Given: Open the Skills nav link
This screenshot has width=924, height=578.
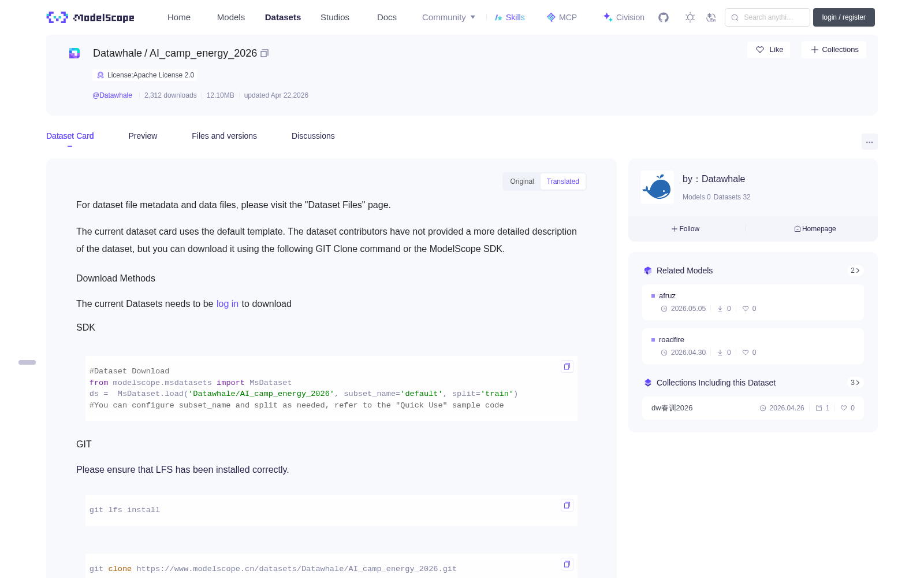Looking at the screenshot, I should tap(510, 17).
